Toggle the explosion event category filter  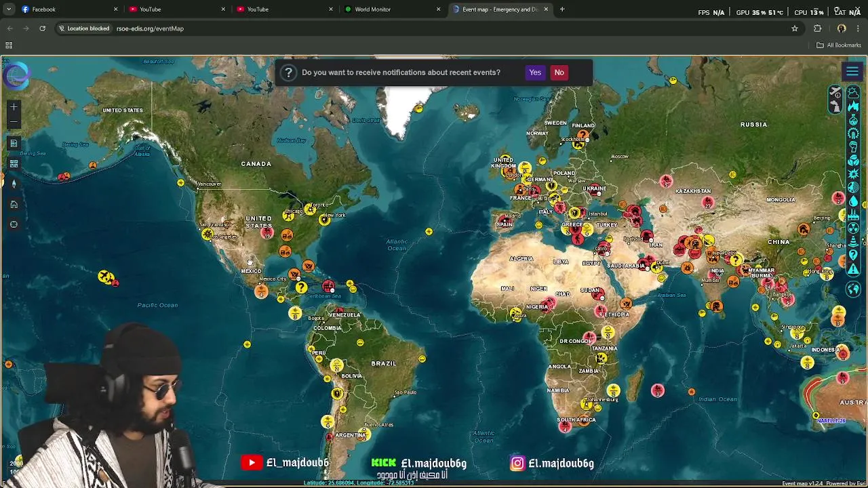click(854, 173)
